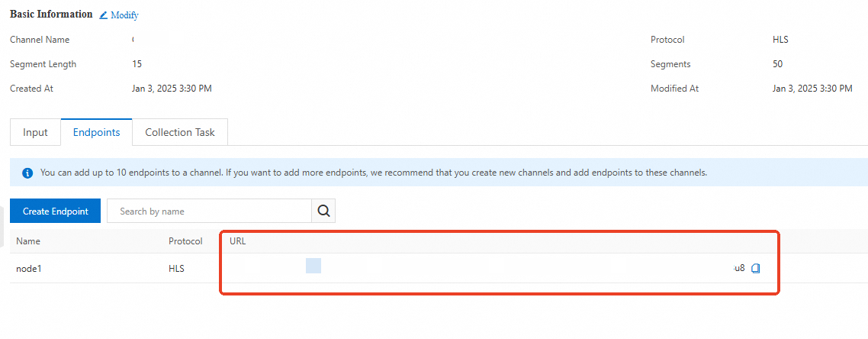Select the node1 endpoint name
The width and height of the screenshot is (868, 339).
coord(29,269)
